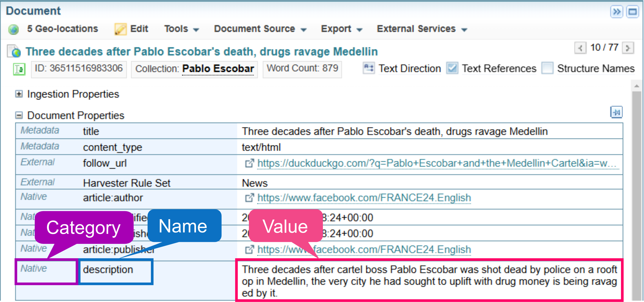The height and width of the screenshot is (302, 644).
Task: Click the green text document icon near ID
Action: click(x=19, y=69)
